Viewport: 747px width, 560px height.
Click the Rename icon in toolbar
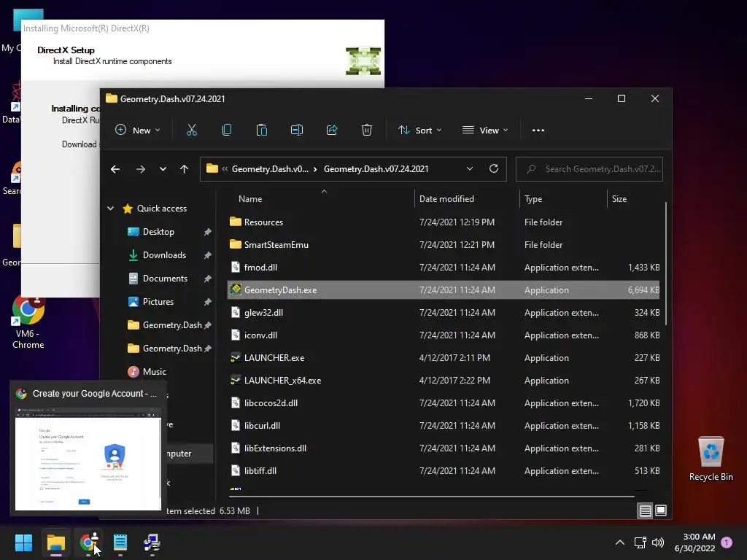pos(297,130)
